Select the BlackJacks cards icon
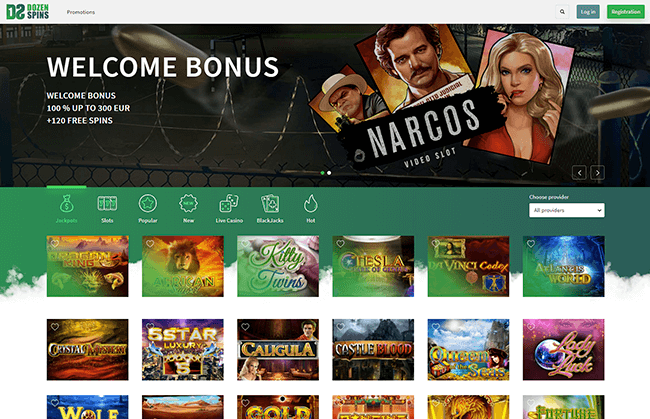The image size is (650, 419). point(270,204)
